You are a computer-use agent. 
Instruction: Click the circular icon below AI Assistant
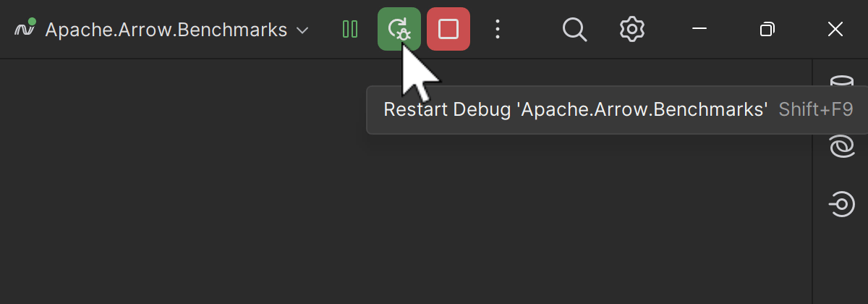click(841, 204)
